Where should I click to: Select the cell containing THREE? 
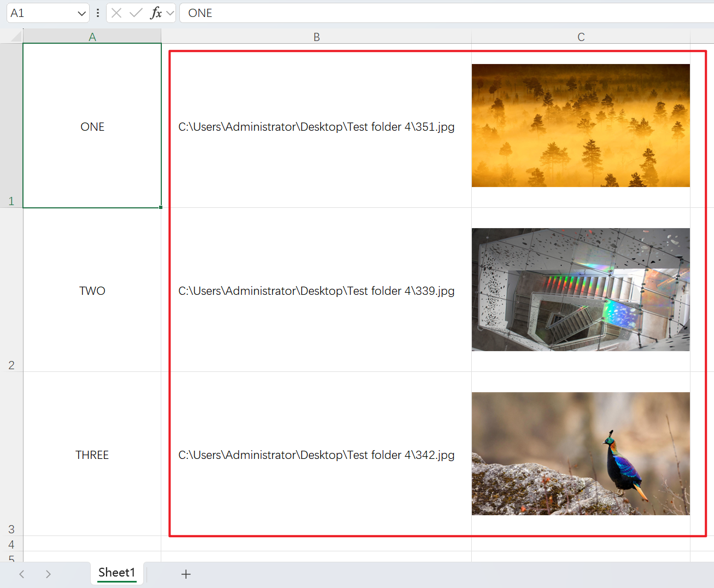(92, 455)
